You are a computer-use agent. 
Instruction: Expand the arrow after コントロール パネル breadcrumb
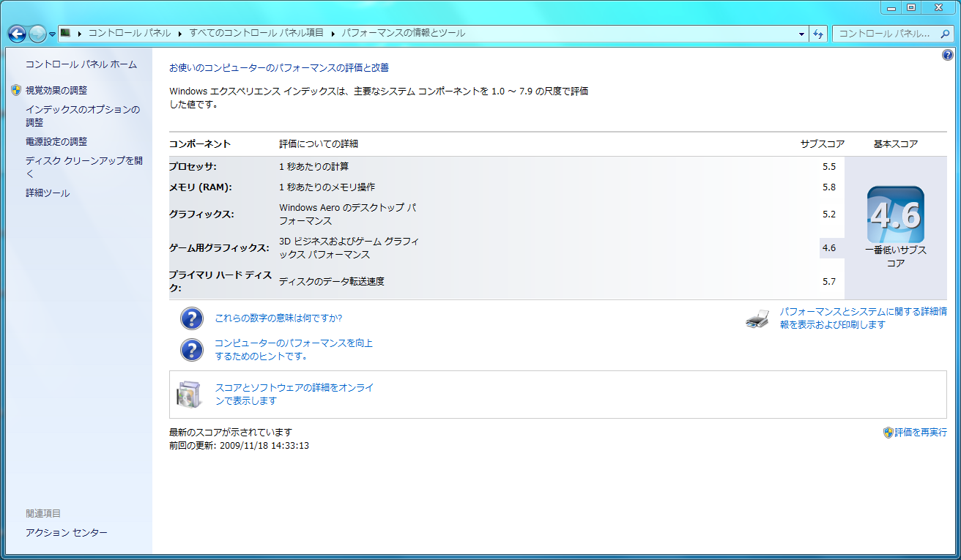point(181,33)
